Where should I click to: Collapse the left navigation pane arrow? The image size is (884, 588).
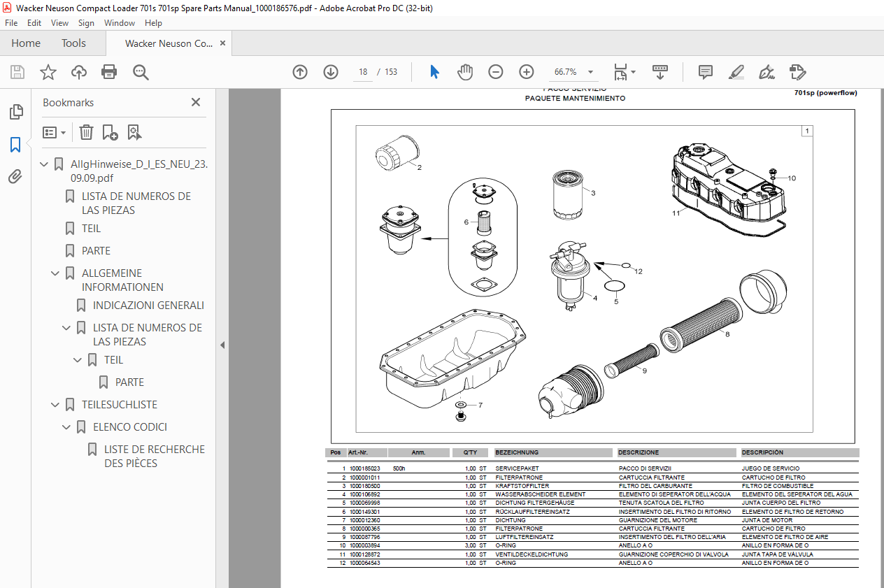tap(222, 345)
